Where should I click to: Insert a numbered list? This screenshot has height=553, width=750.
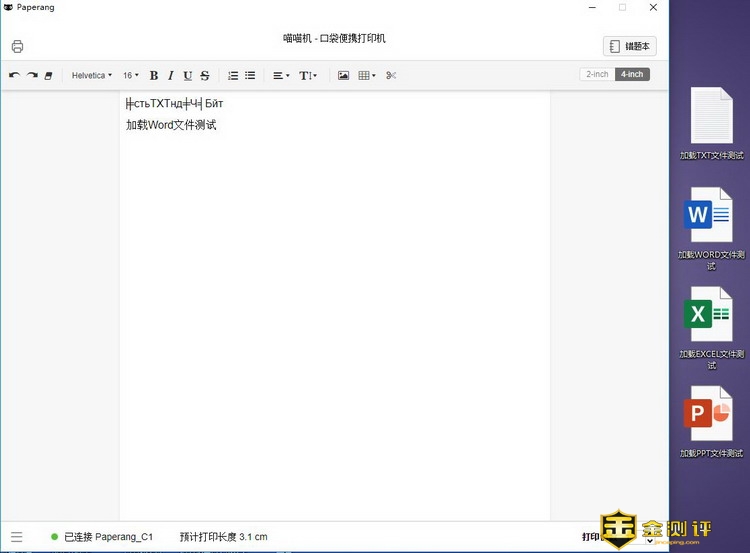coord(233,75)
